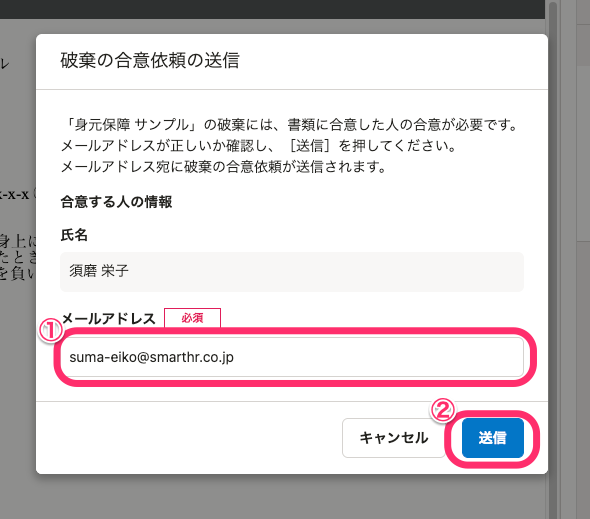Click the dialog title 破棄の合意依頼の送信
Screen dimensions: 590x519
[x=150, y=60]
